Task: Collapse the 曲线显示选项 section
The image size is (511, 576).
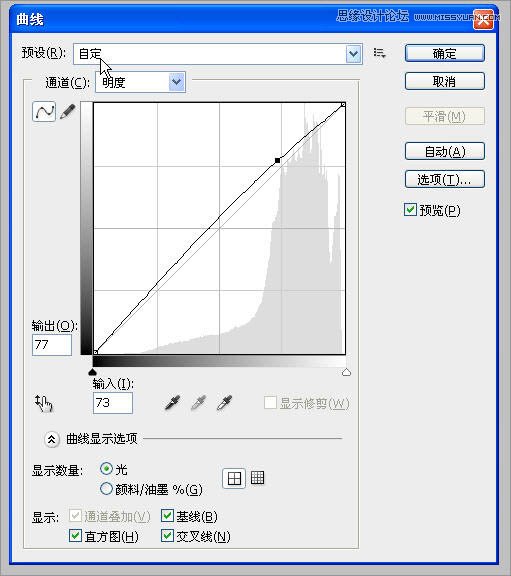Action: [51, 439]
